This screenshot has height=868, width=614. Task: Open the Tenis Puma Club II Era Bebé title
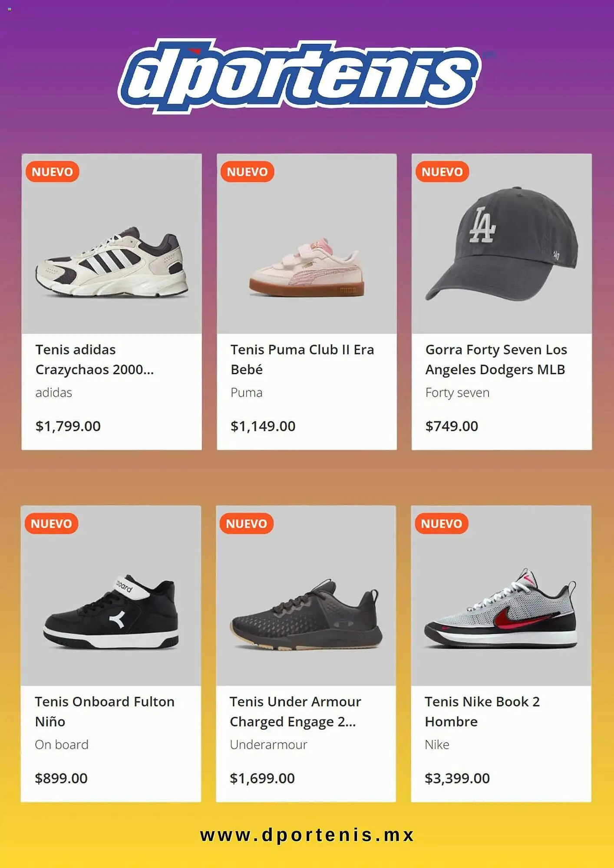pyautogui.click(x=302, y=359)
